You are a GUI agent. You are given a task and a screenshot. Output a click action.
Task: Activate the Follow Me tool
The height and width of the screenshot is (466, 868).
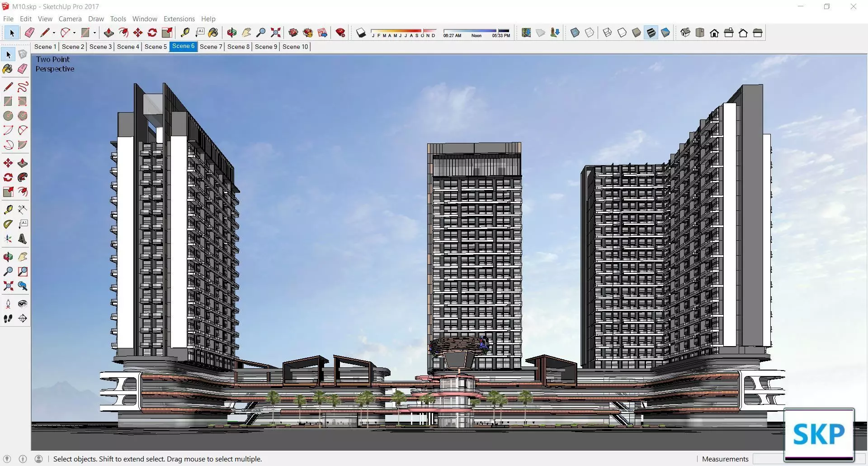point(23,177)
